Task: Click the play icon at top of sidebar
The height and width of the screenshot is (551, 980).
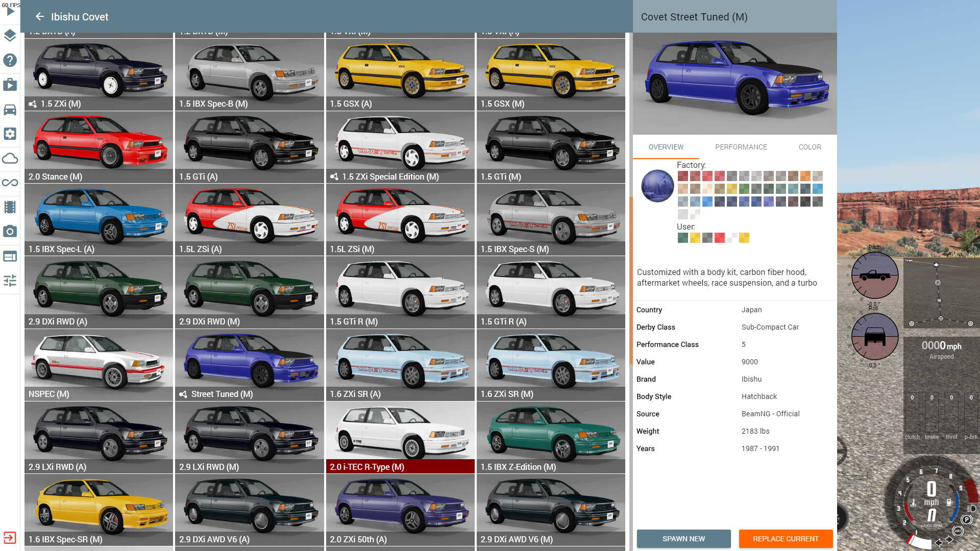Action: 10,11
